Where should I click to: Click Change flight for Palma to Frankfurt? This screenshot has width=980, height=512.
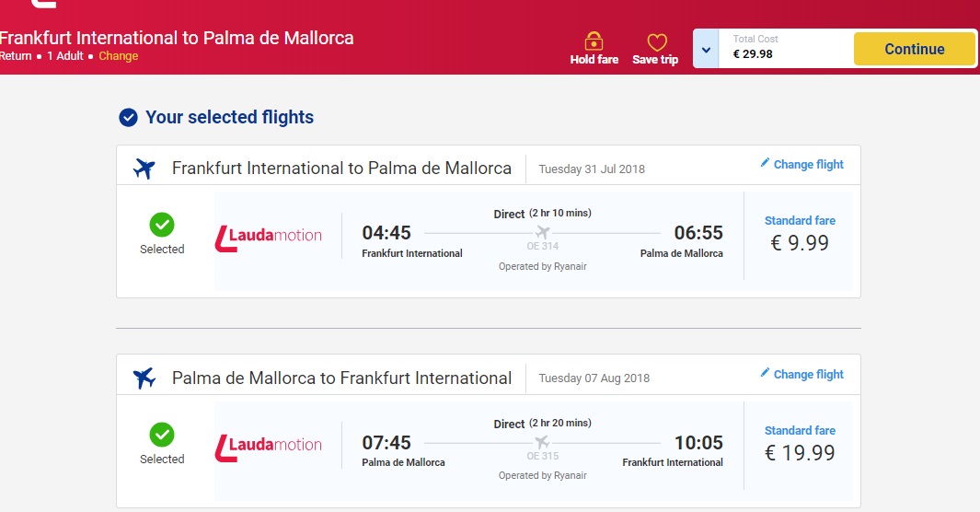coord(808,374)
